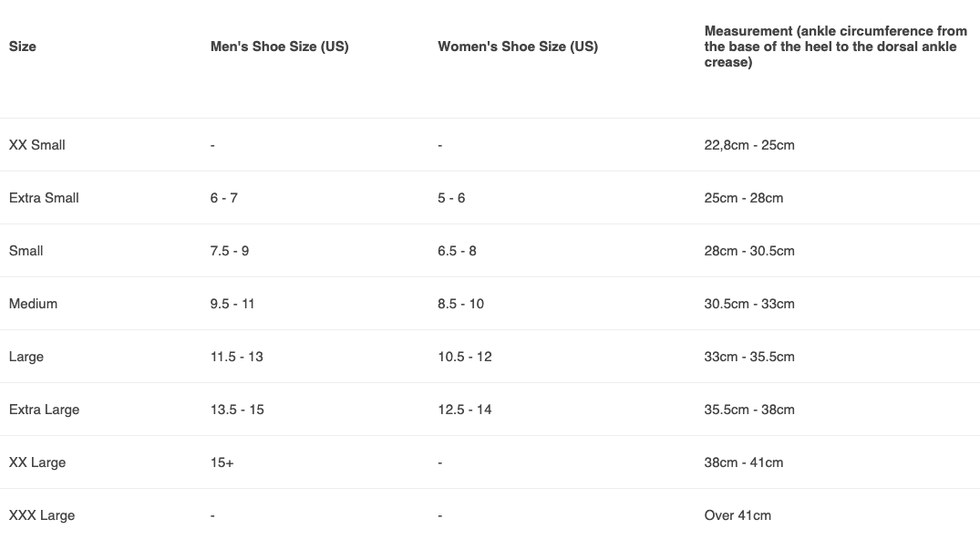Click the Extra Large size label
The image size is (980, 540).
click(x=44, y=410)
